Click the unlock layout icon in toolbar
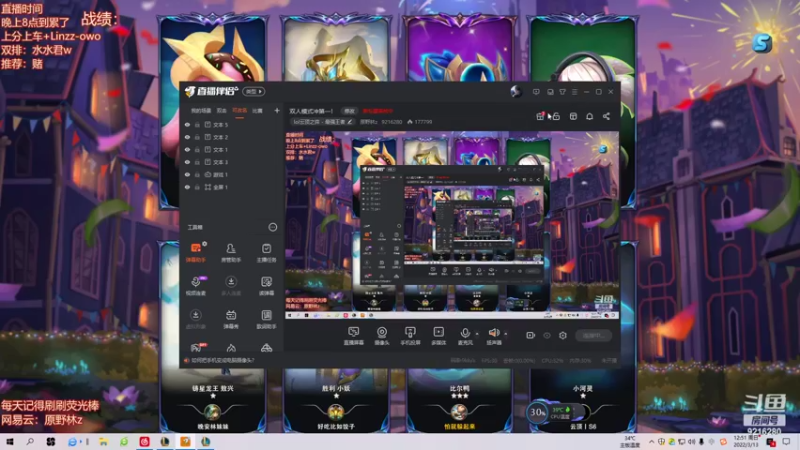Screen dimensions: 800x450 coord(556,116)
